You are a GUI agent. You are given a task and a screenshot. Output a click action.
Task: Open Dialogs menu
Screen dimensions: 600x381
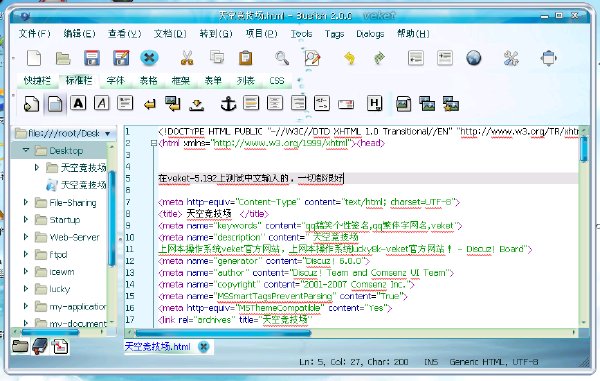click(x=370, y=34)
